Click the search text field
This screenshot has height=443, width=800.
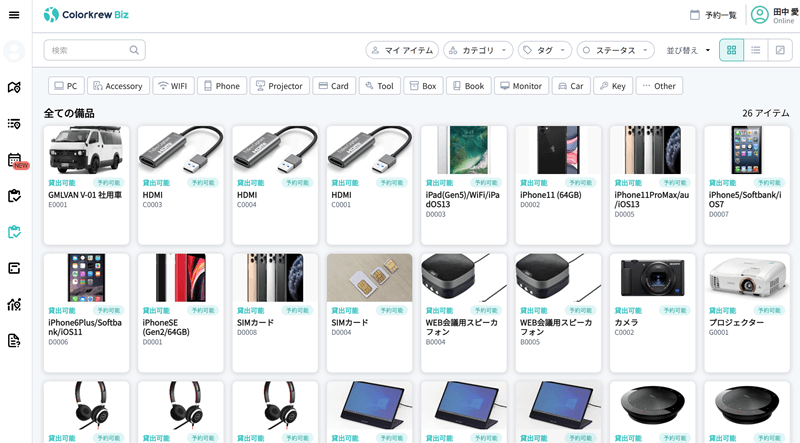(x=85, y=50)
